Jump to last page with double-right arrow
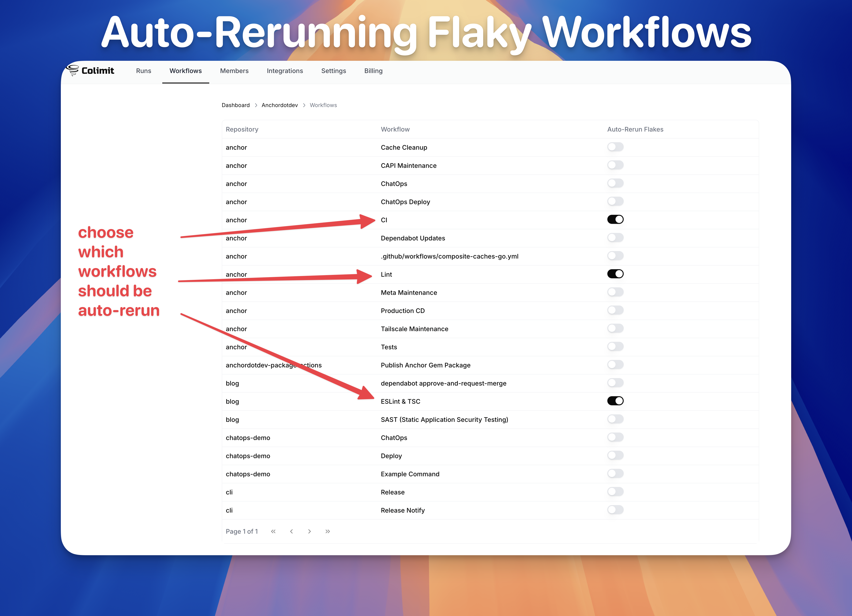 pyautogui.click(x=328, y=531)
